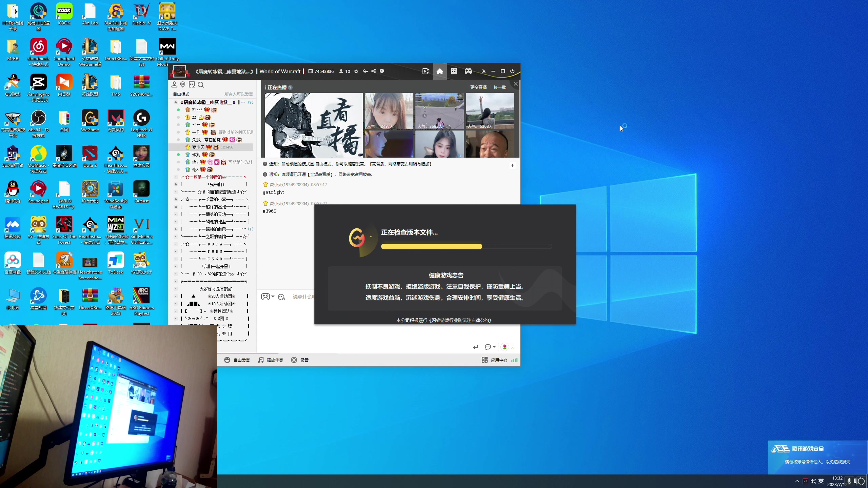868x488 pixels.
Task: Expand the 超仔的基地 locked channel
Action: [176, 207]
